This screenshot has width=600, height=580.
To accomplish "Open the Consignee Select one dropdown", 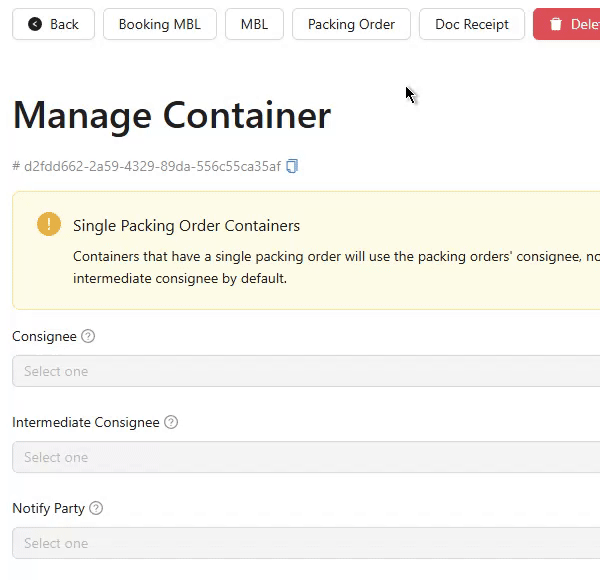I will (306, 371).
